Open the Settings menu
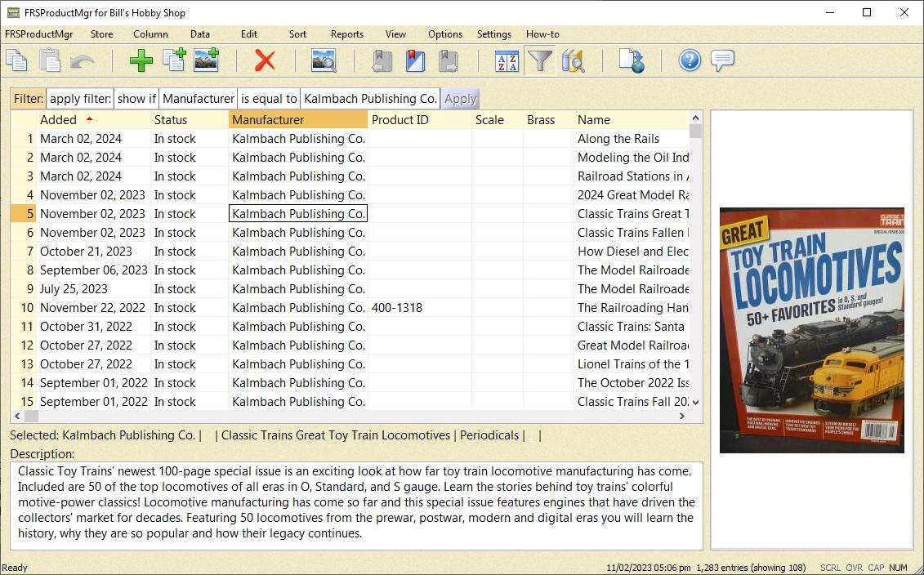 click(x=493, y=34)
